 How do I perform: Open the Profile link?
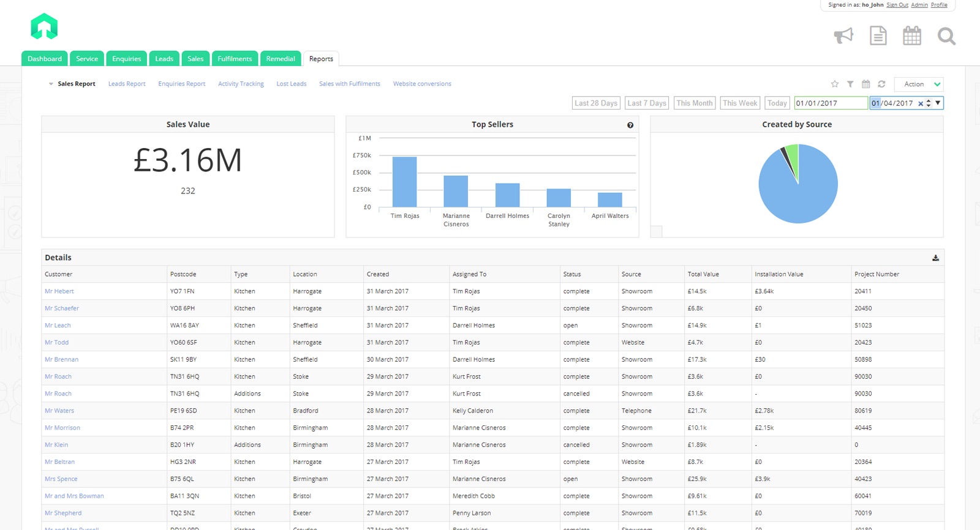point(939,5)
